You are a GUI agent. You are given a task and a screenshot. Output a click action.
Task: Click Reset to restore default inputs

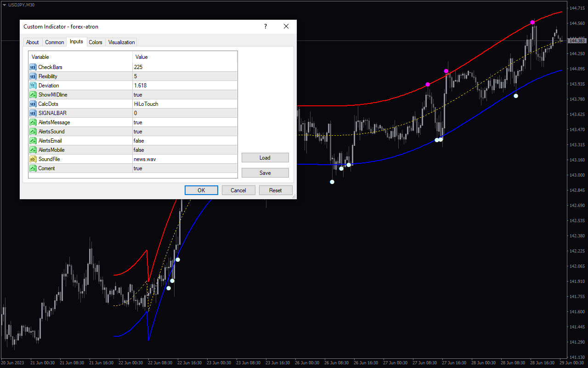tap(276, 190)
